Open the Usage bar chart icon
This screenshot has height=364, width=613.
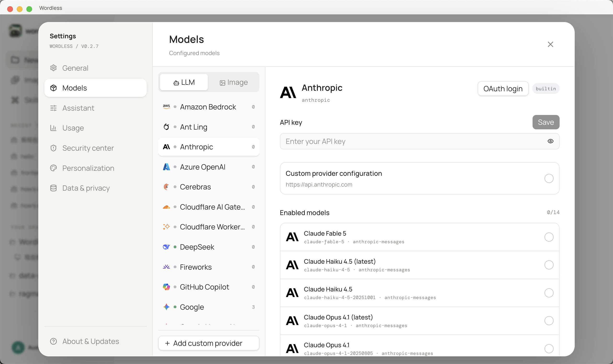[53, 128]
